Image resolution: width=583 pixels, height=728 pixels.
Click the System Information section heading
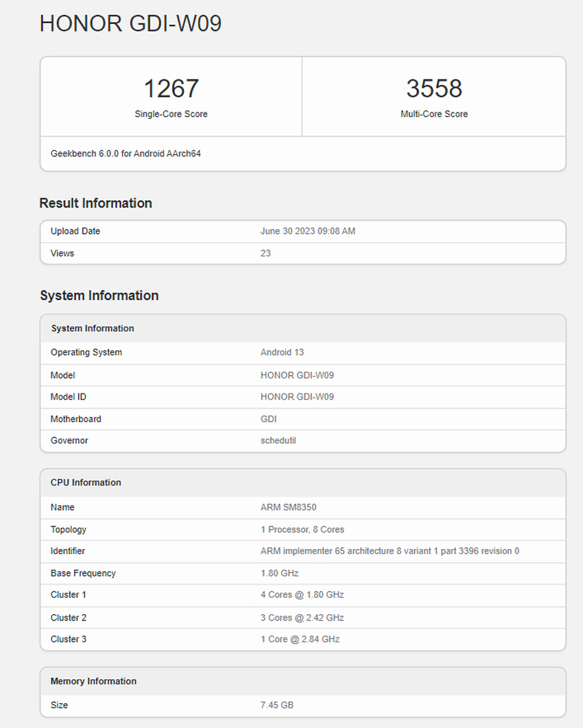[x=99, y=295]
